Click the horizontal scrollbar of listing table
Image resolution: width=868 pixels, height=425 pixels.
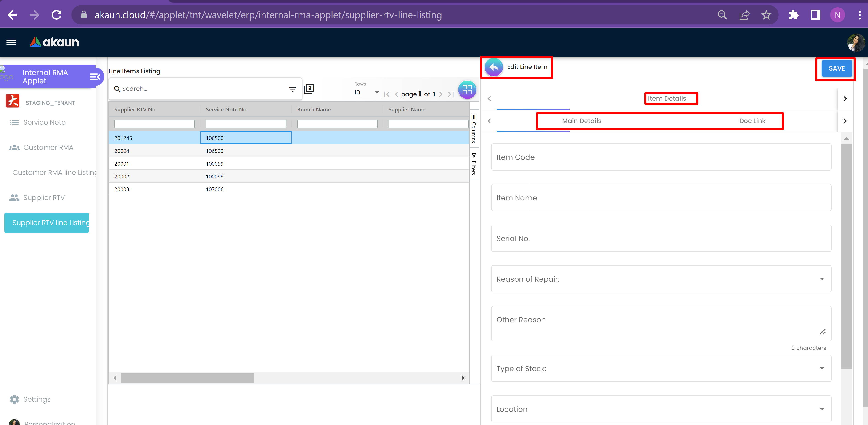point(187,378)
